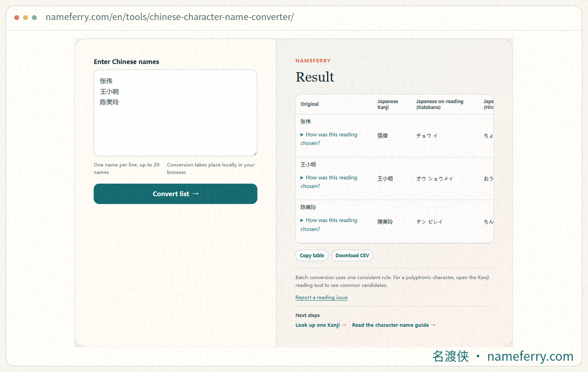588x372 pixels.
Task: Click the Next steps label
Action: pyautogui.click(x=308, y=315)
